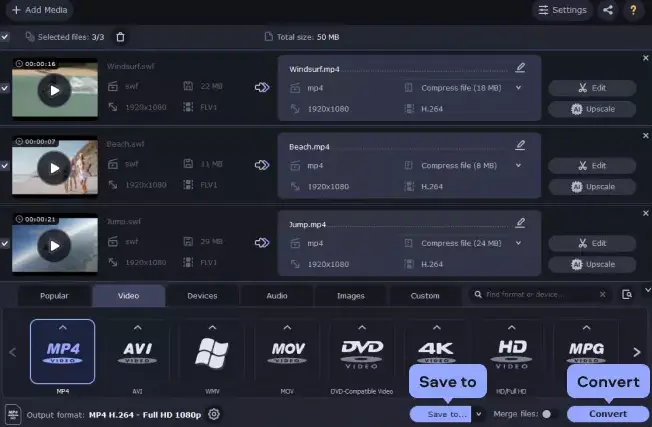Screen dimensions: 652x427
Task: Switch to the Devices tab
Action: pos(202,295)
